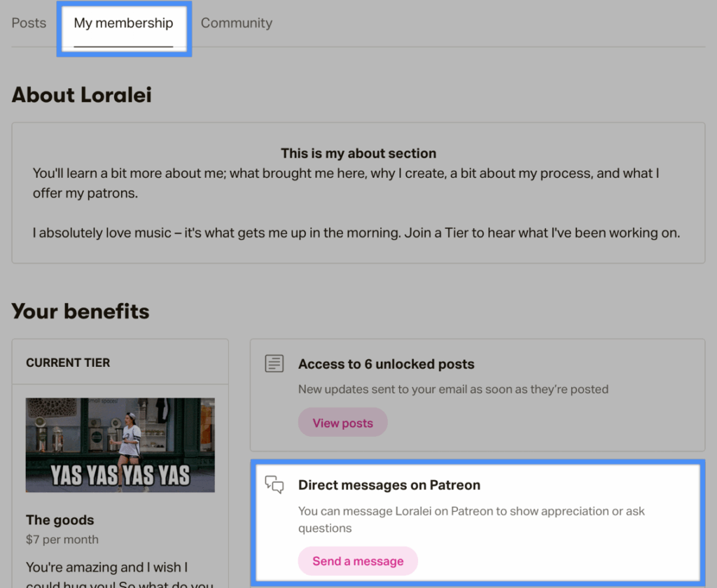The width and height of the screenshot is (717, 588).
Task: Click the CURRENT TIER header label
Action: click(x=68, y=363)
